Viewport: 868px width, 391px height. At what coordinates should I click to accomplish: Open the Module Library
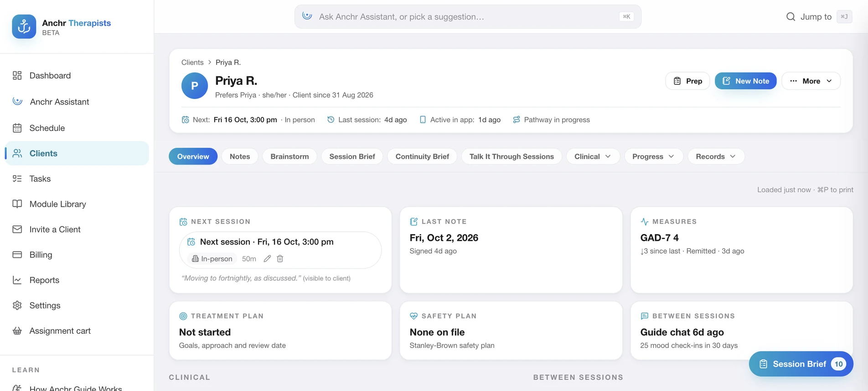click(57, 204)
